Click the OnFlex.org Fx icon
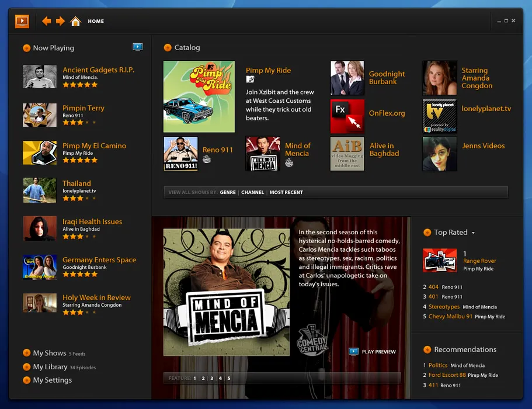This screenshot has height=409, width=532. tap(347, 116)
